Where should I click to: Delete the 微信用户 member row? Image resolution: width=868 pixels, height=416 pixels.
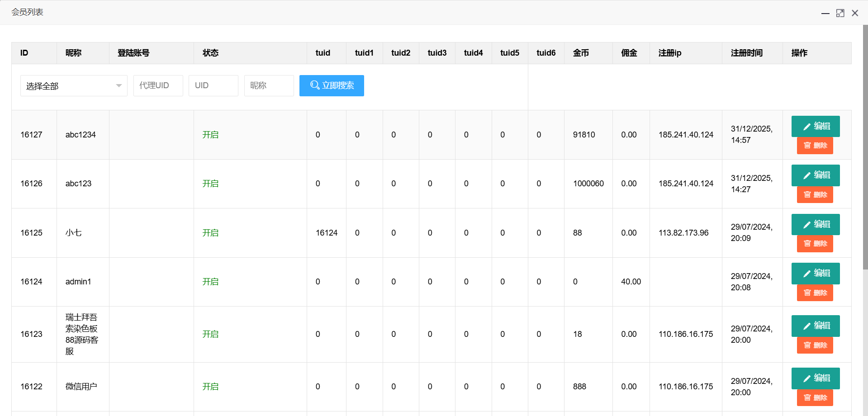click(815, 398)
